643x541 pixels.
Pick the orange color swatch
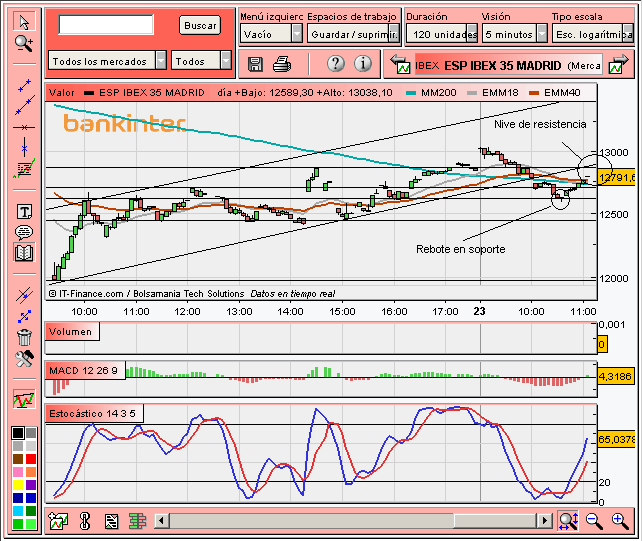coord(31,472)
